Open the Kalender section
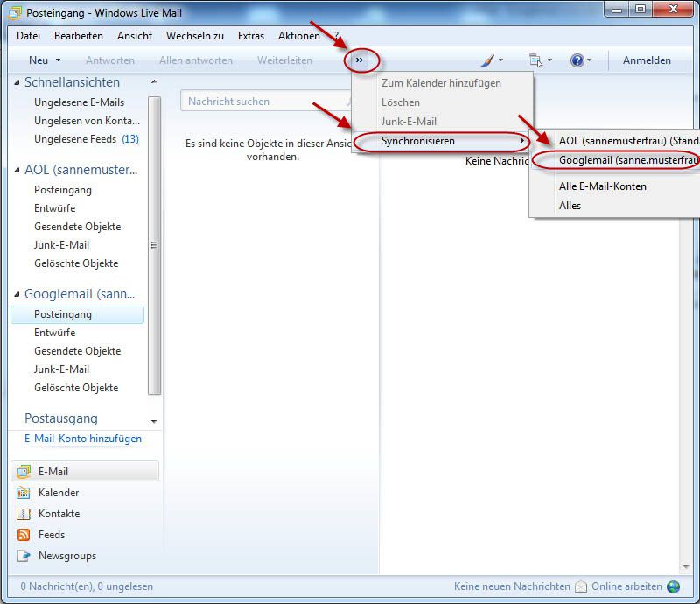 pyautogui.click(x=58, y=493)
